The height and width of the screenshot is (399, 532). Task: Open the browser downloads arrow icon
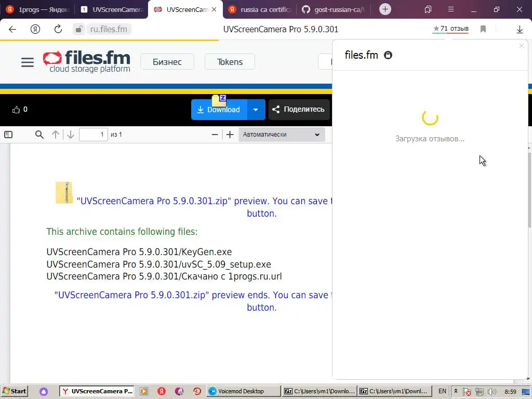click(x=520, y=30)
